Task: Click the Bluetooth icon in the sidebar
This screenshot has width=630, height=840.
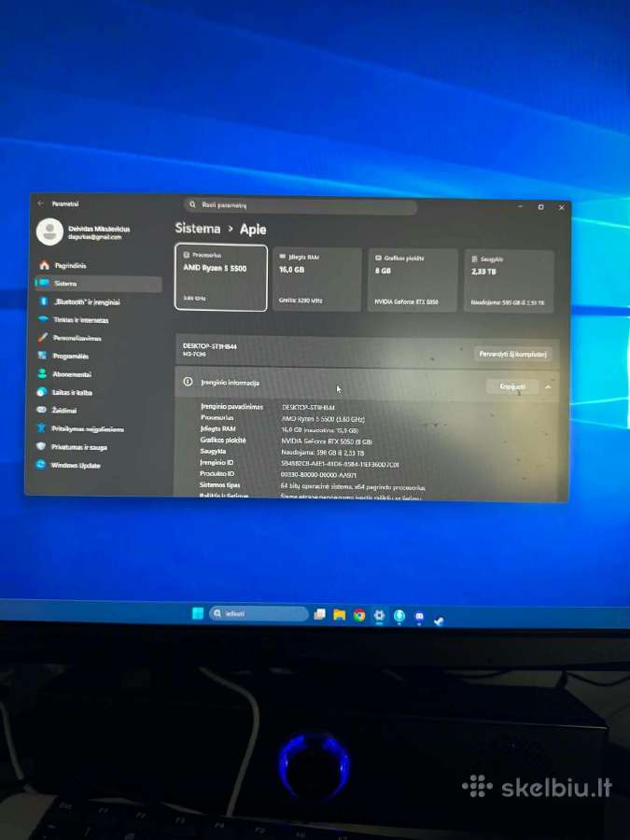Action: pos(45,301)
